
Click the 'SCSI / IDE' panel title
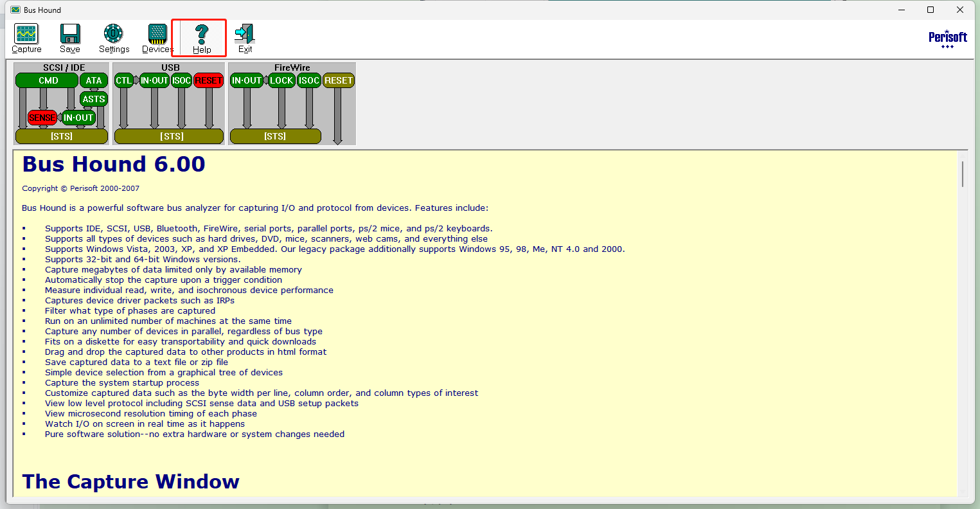(64, 67)
